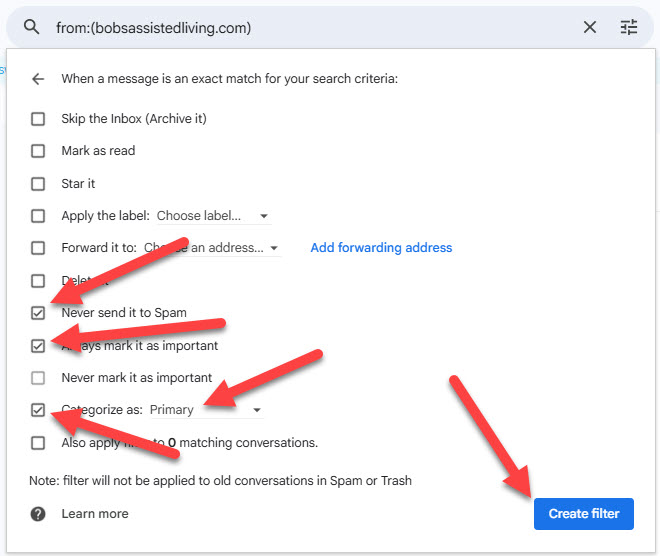Click Add forwarding address link
Image resolution: width=660 pixels, height=556 pixels.
(381, 248)
